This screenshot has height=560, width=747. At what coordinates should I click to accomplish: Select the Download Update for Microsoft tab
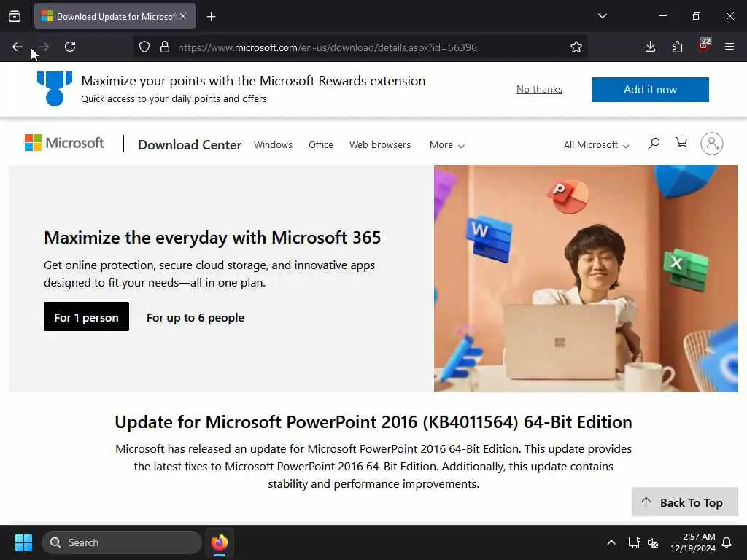click(x=115, y=16)
